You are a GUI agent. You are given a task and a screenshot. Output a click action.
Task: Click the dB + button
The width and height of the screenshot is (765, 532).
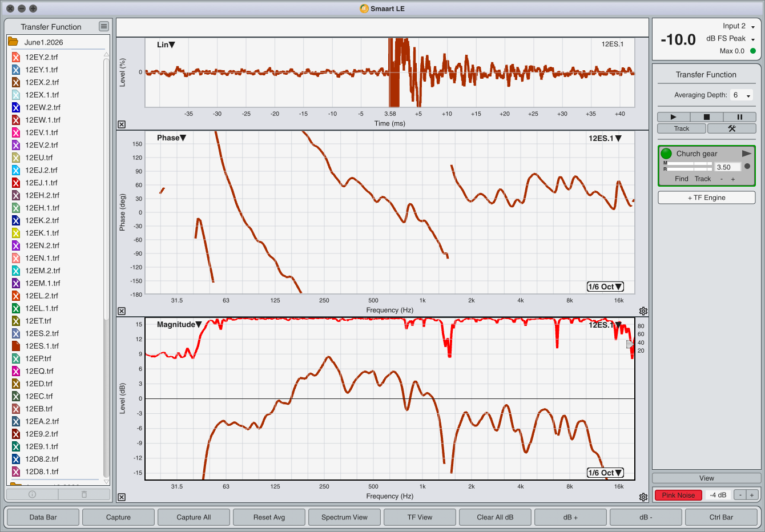[x=570, y=517]
